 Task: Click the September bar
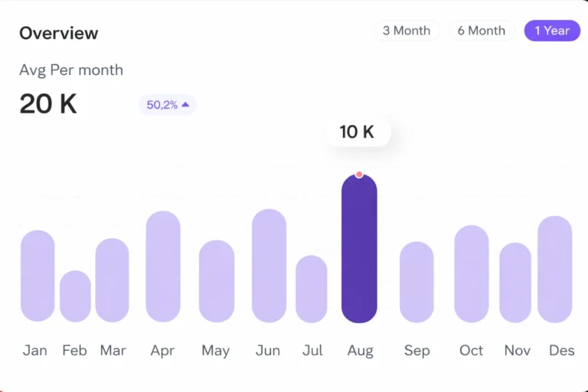pos(416,282)
